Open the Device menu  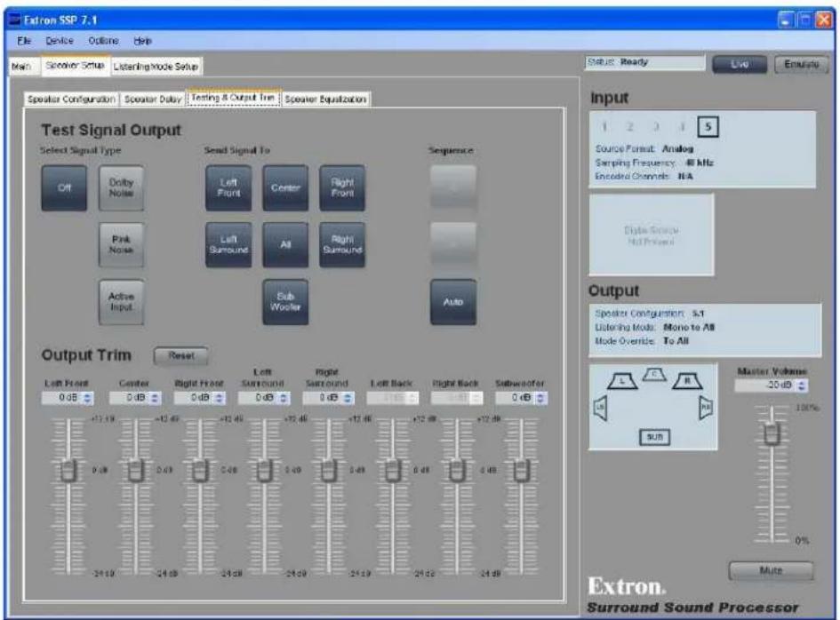(59, 41)
